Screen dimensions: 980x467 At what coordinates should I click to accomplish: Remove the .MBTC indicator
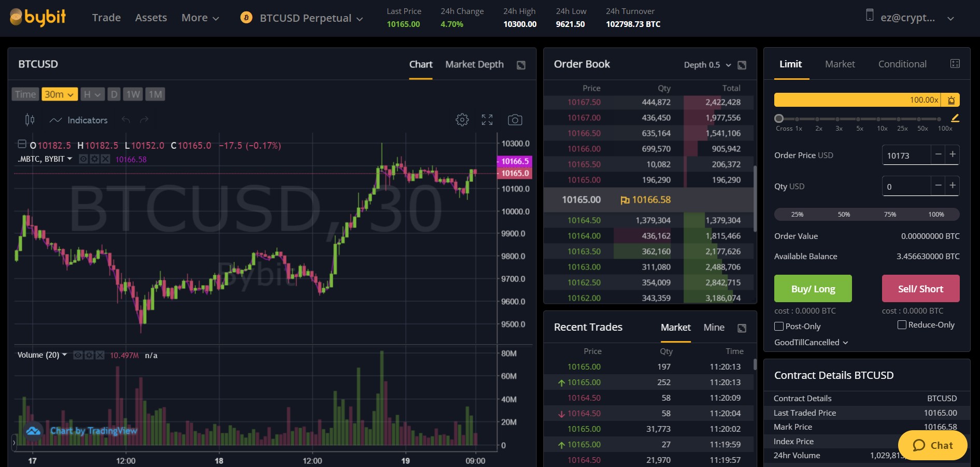pyautogui.click(x=105, y=159)
